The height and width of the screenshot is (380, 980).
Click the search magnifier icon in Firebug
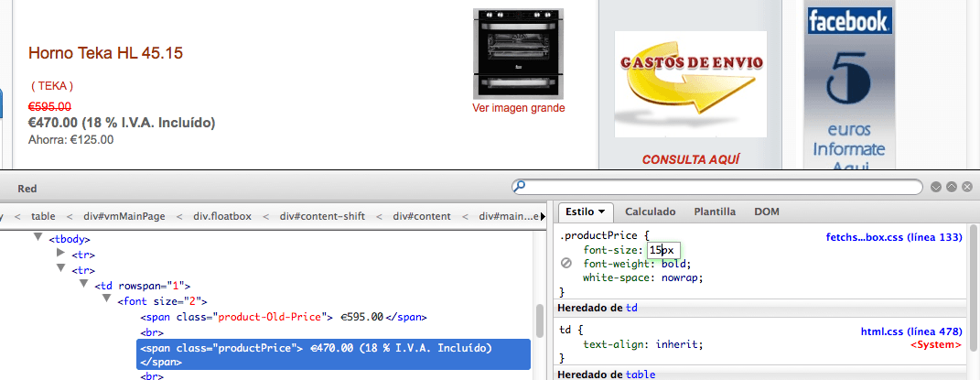tap(520, 186)
